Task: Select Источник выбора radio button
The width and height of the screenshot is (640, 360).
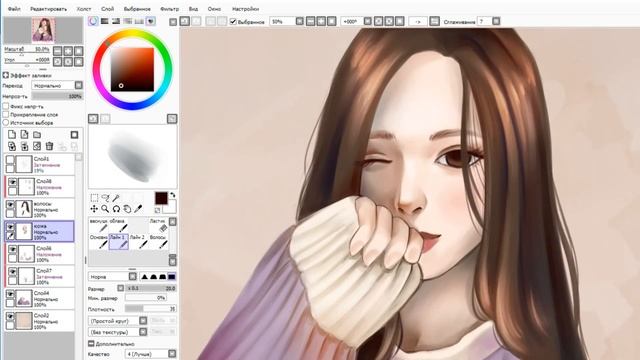Action: click(x=6, y=122)
